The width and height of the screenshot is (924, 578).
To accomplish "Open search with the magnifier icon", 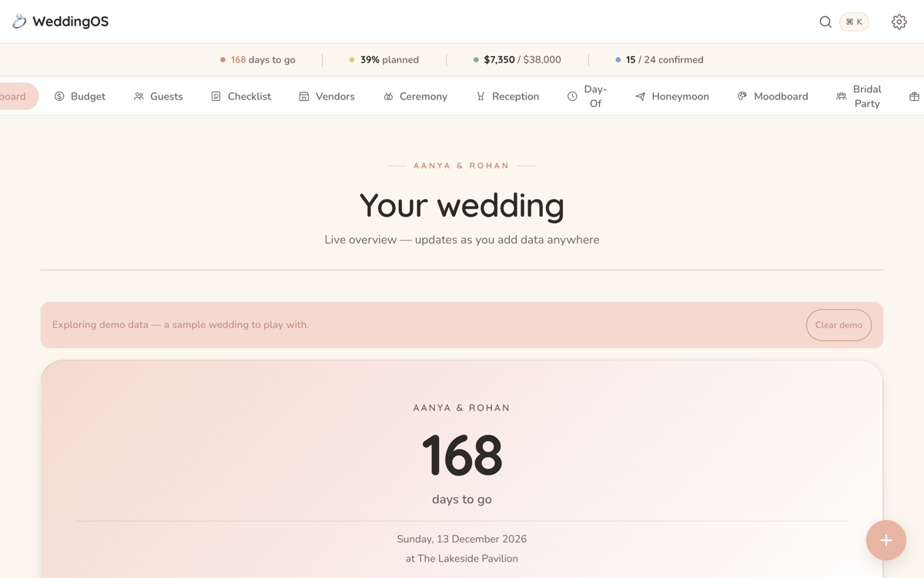I will (825, 22).
